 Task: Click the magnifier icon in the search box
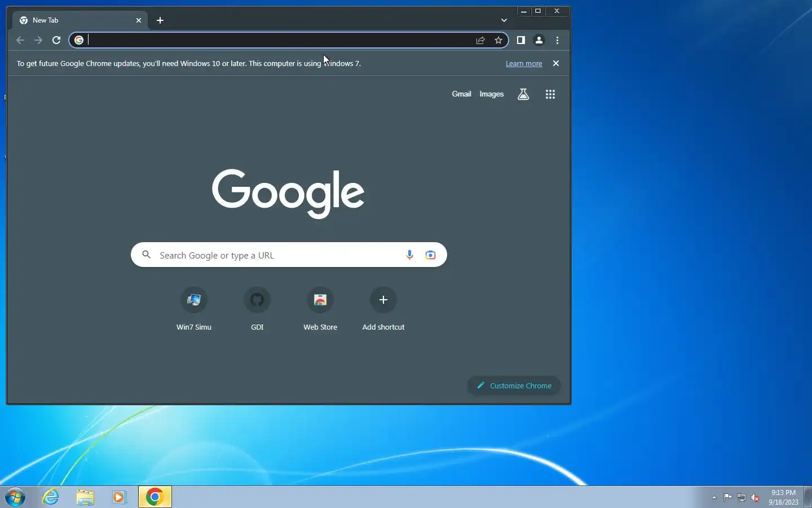[146, 255]
